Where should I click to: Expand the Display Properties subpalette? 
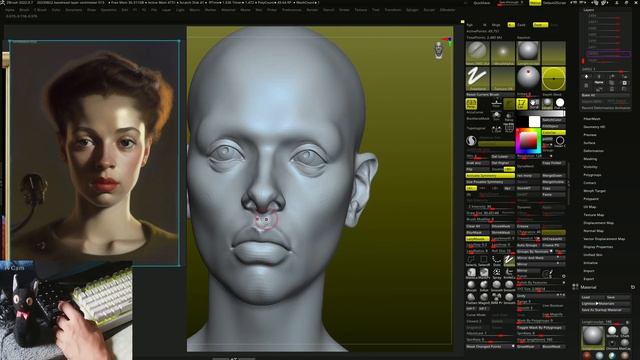pyautogui.click(x=598, y=247)
